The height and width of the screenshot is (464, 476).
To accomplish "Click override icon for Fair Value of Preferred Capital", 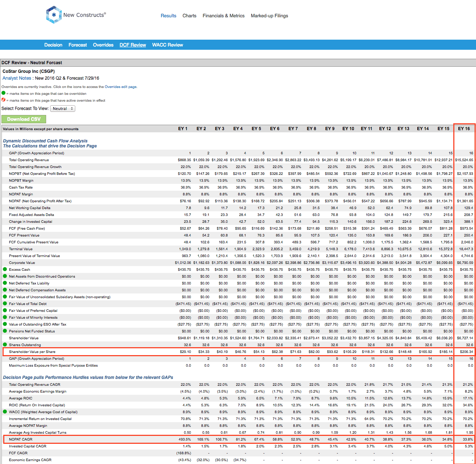I will coord(5,310).
